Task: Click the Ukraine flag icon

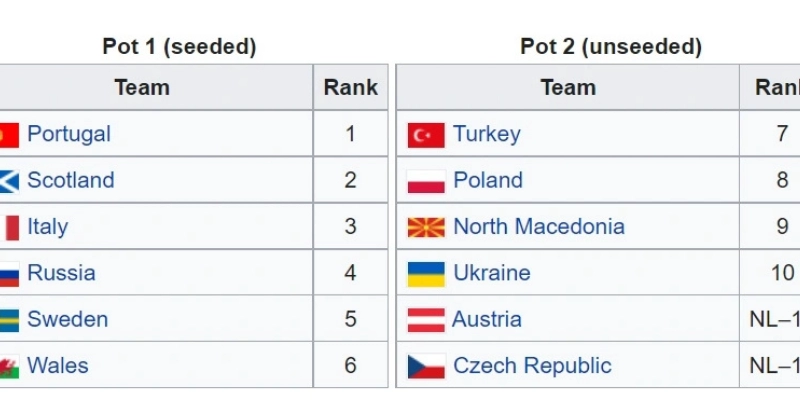Action: (426, 274)
